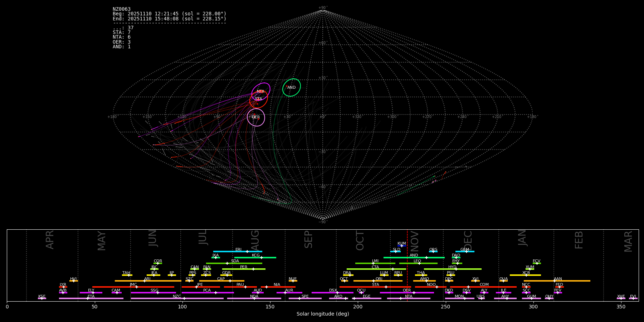Select the OER radiant circle on sky map

coord(256,117)
